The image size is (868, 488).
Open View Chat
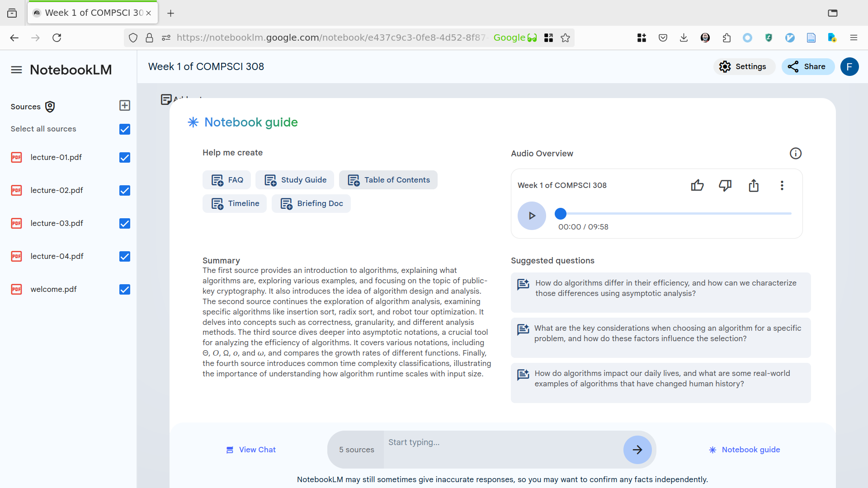point(251,450)
